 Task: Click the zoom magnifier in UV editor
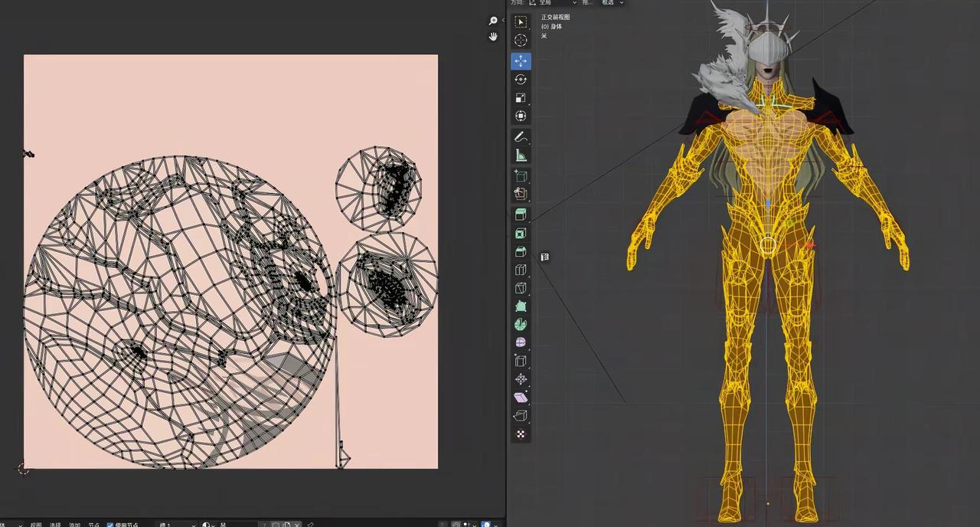493,21
